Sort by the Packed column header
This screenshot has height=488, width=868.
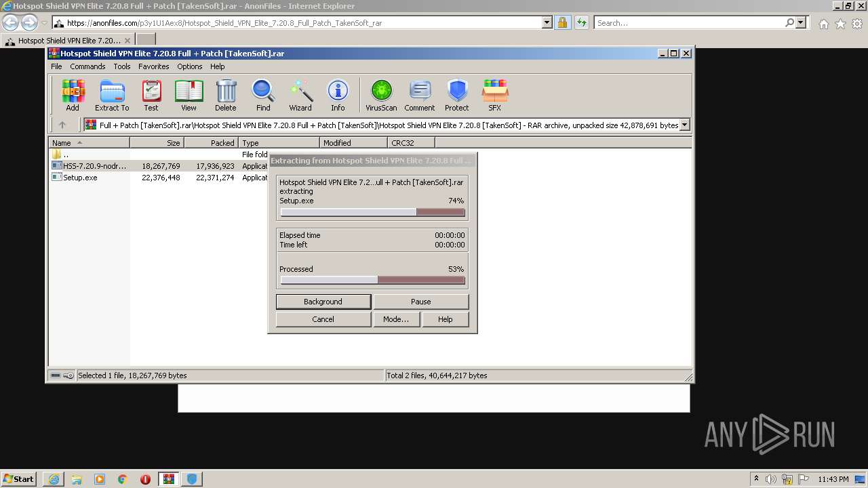click(211, 143)
